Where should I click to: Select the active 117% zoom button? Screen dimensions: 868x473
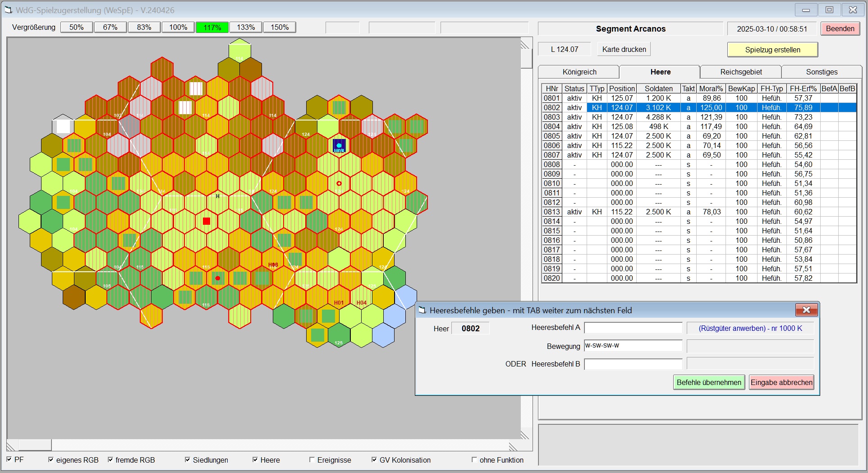(x=212, y=27)
